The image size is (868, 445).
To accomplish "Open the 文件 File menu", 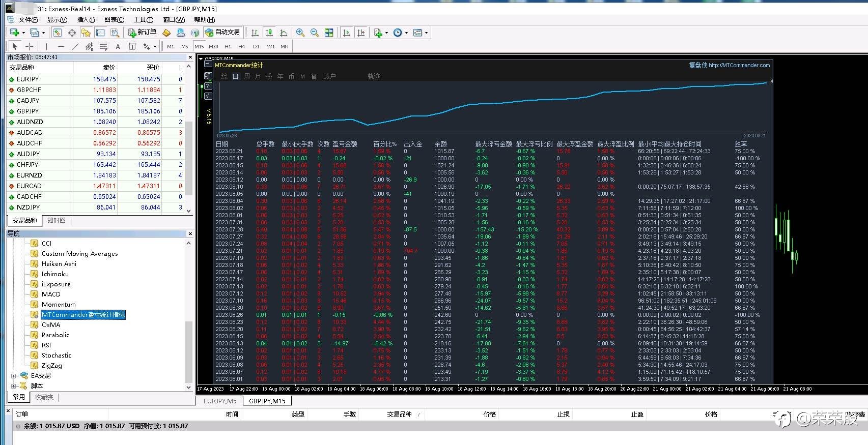I will [28, 20].
